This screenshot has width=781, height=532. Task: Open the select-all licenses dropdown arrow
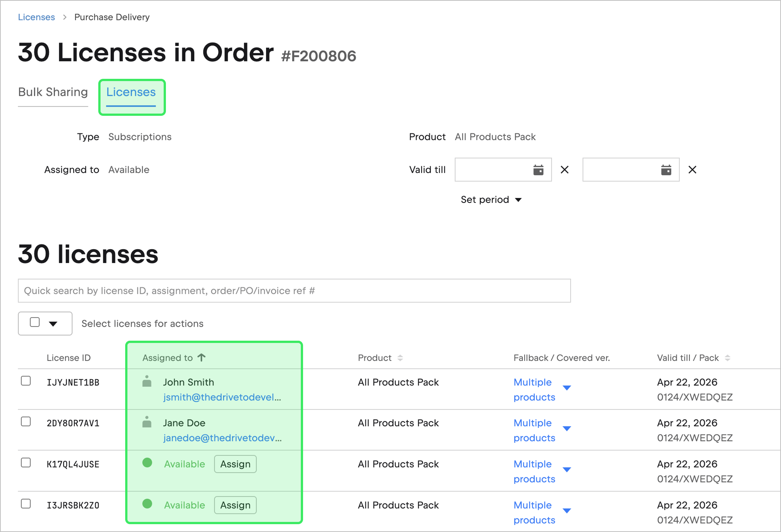pyautogui.click(x=53, y=324)
